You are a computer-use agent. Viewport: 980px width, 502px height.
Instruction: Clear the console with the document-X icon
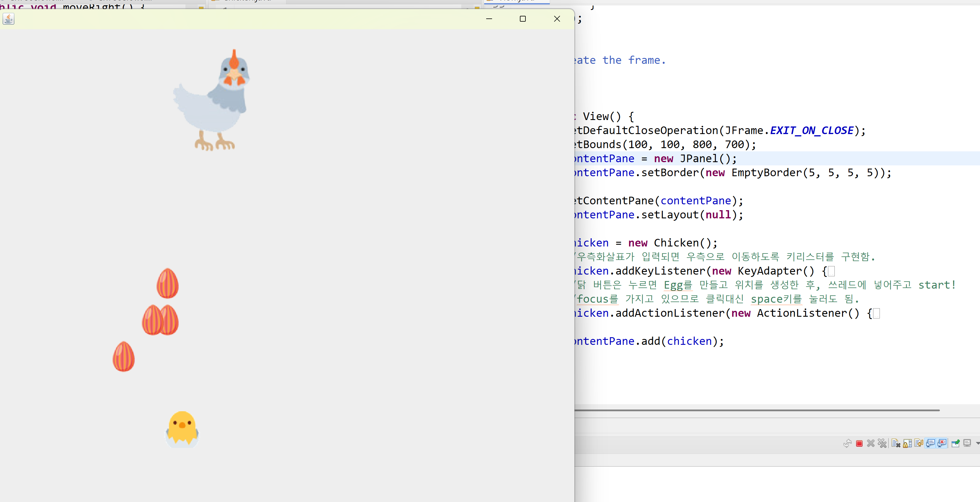click(896, 443)
